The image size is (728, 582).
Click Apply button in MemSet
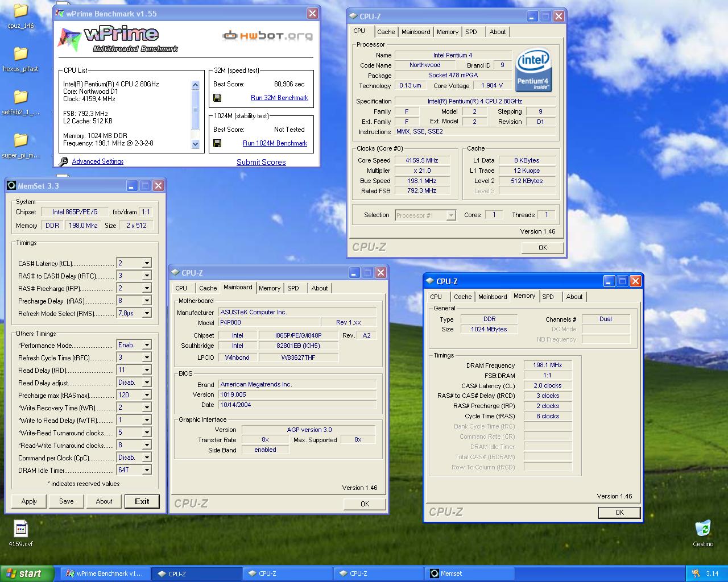click(x=29, y=501)
